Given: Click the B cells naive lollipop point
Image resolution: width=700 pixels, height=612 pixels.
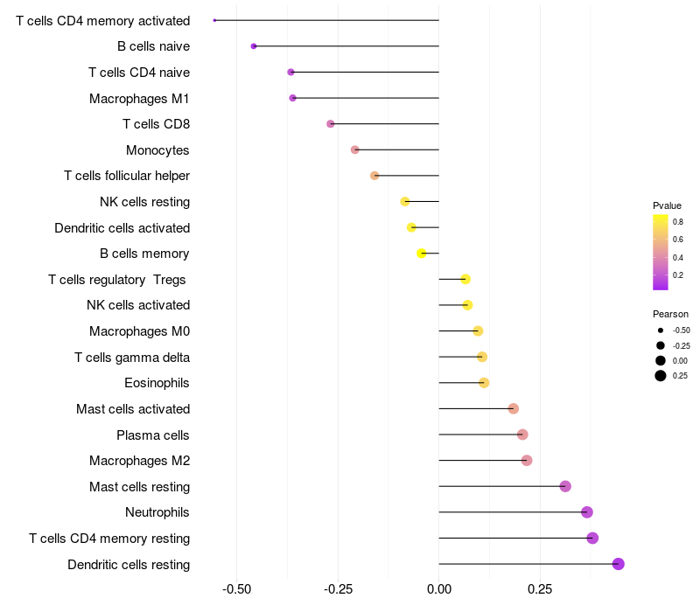Looking at the screenshot, I should click(254, 46).
